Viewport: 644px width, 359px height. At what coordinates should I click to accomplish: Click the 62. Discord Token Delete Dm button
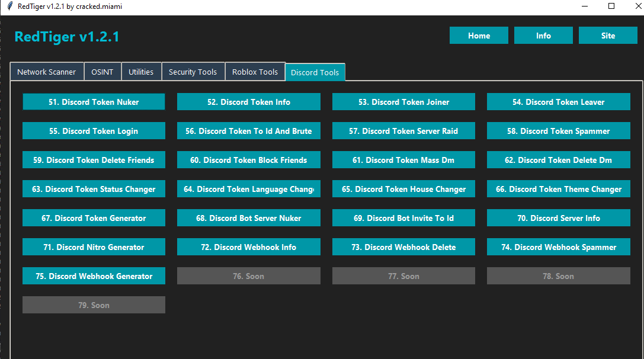[559, 160]
